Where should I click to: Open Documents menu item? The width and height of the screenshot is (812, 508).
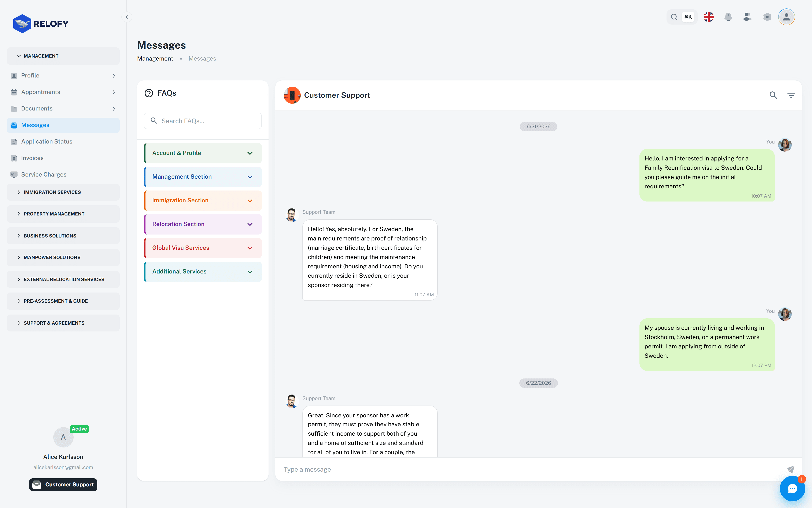(x=63, y=109)
